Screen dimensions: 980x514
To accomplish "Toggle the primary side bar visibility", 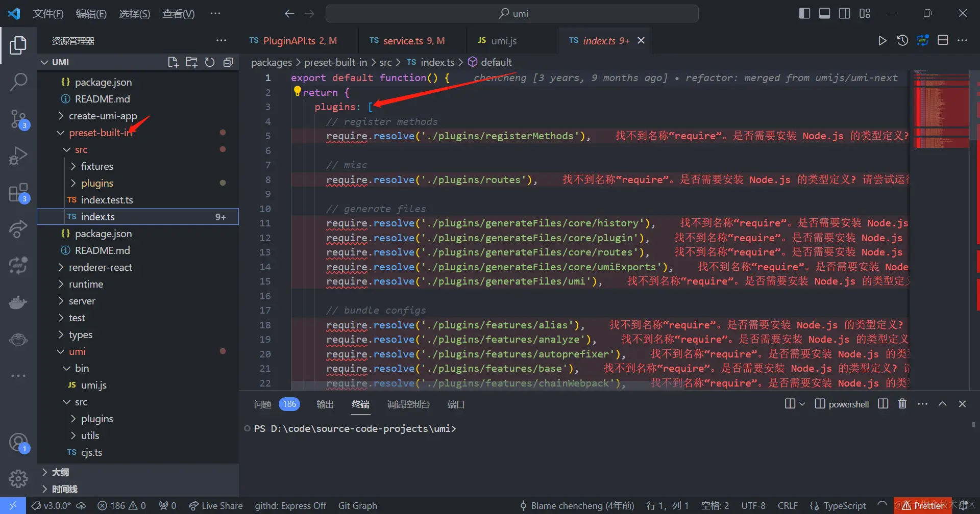I will tap(804, 13).
